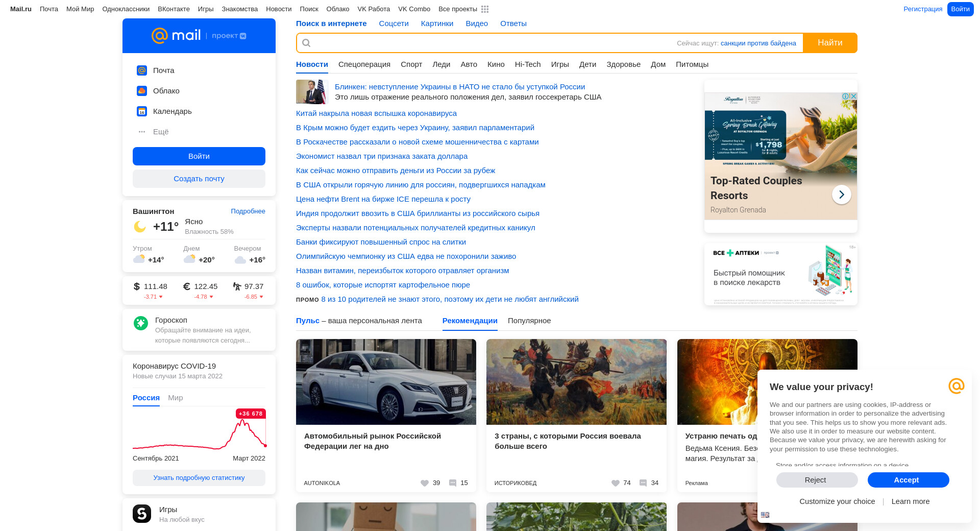
Task: Click the black Игры games icon
Action: [142, 514]
